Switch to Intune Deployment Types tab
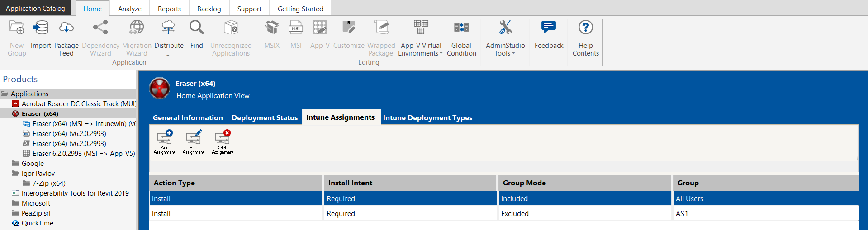The width and height of the screenshot is (868, 230). pos(427,117)
